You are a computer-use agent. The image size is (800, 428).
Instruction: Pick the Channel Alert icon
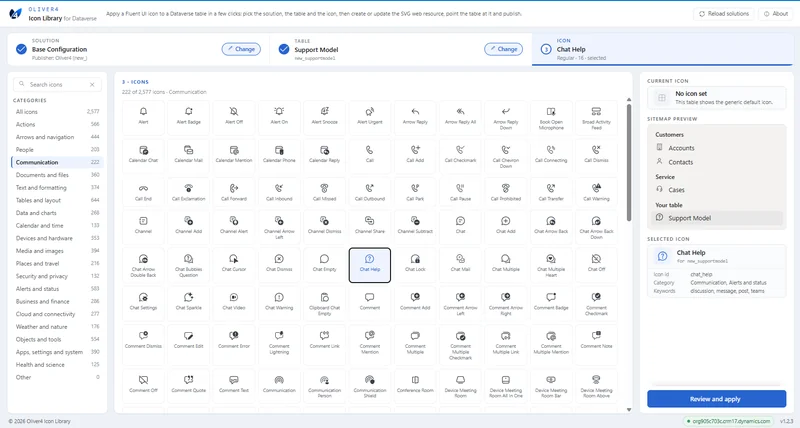point(234,226)
